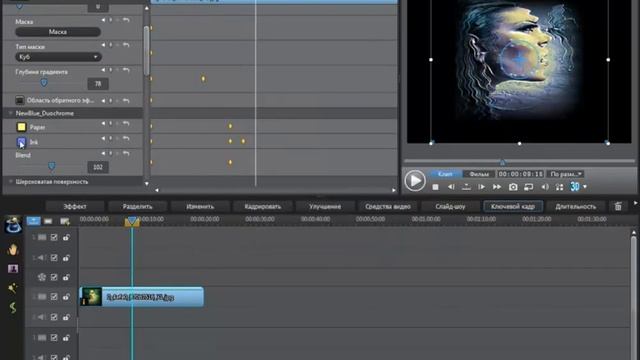Step to the next frame
This screenshot has width=640, height=360.
coord(482,187)
